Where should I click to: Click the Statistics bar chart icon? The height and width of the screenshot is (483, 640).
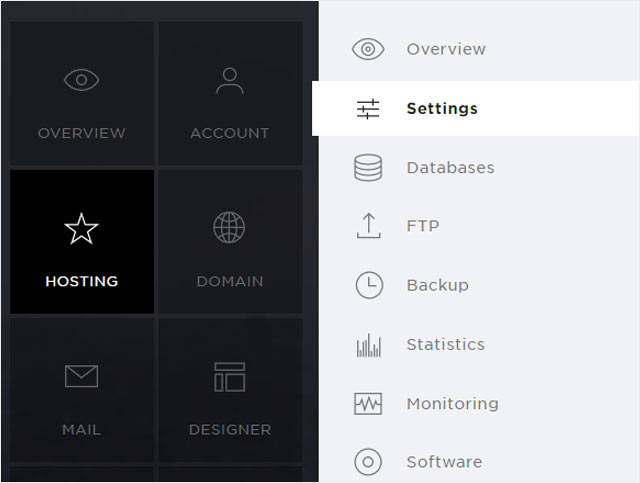pos(369,345)
